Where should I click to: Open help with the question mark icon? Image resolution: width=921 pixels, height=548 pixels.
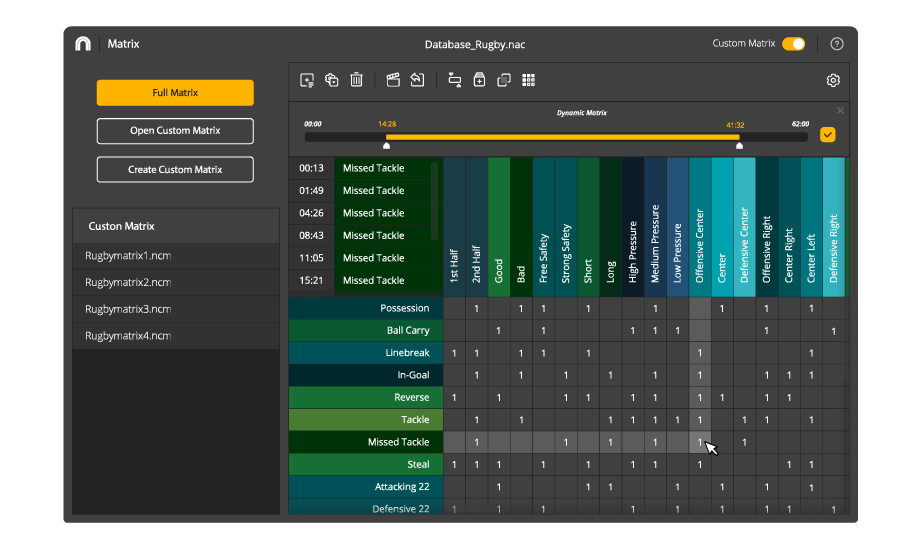[x=837, y=44]
